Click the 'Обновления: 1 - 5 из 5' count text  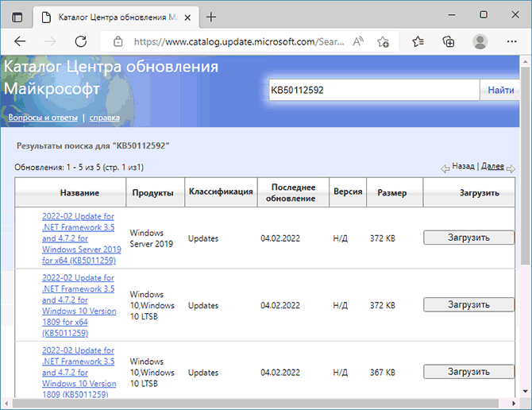click(x=79, y=167)
